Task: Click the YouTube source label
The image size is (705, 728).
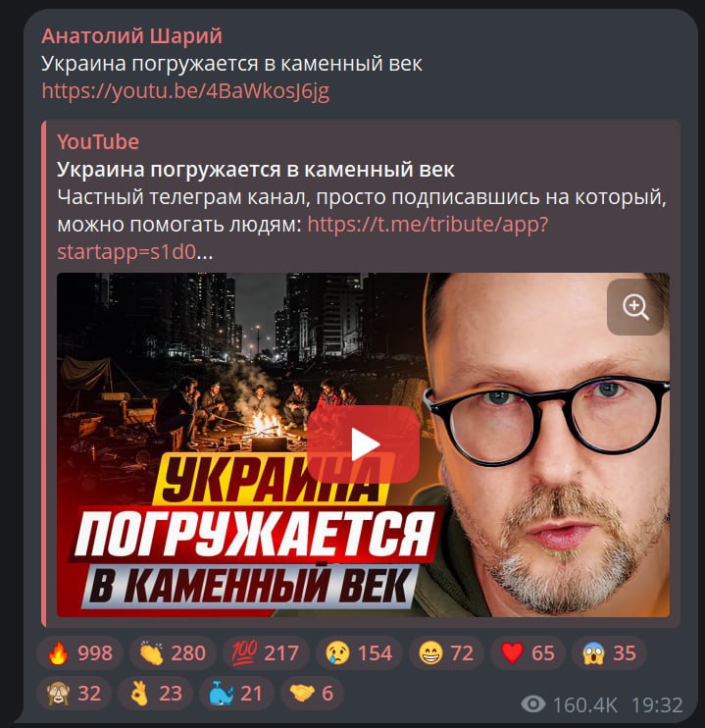Action: (98, 141)
